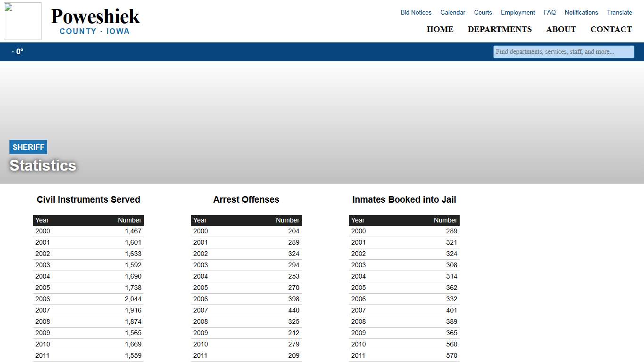
Task: Click the Number column header in Inmates Booked table
Action: [445, 220]
